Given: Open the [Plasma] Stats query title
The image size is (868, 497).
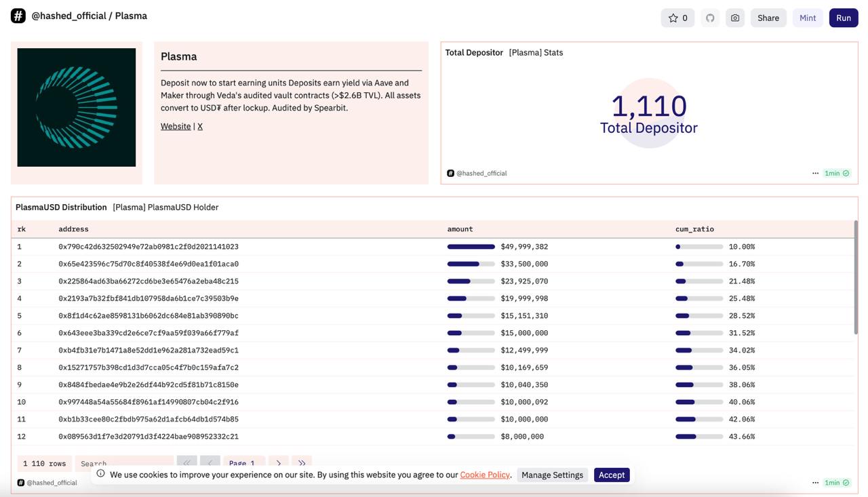Looking at the screenshot, I should click(x=536, y=52).
